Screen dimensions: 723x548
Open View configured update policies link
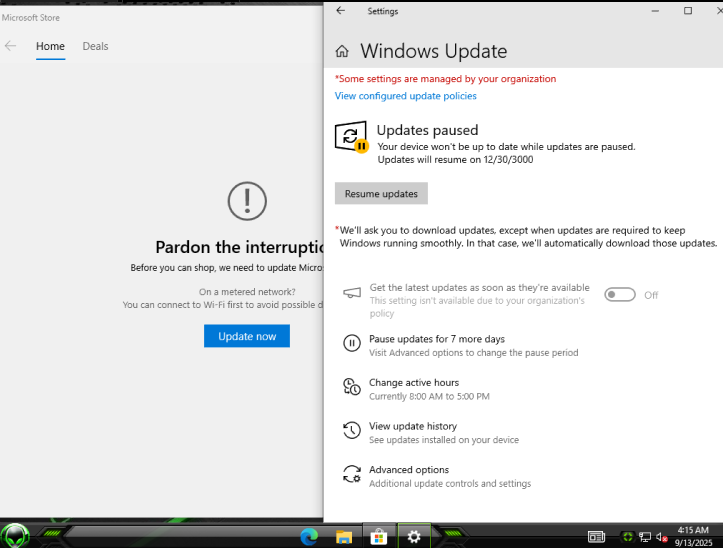point(405,96)
